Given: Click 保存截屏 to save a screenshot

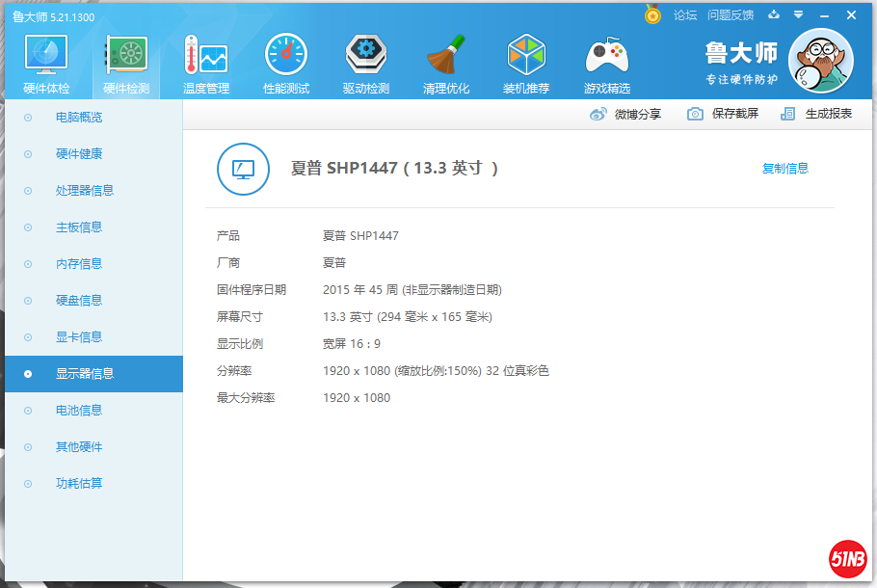Looking at the screenshot, I should [723, 114].
